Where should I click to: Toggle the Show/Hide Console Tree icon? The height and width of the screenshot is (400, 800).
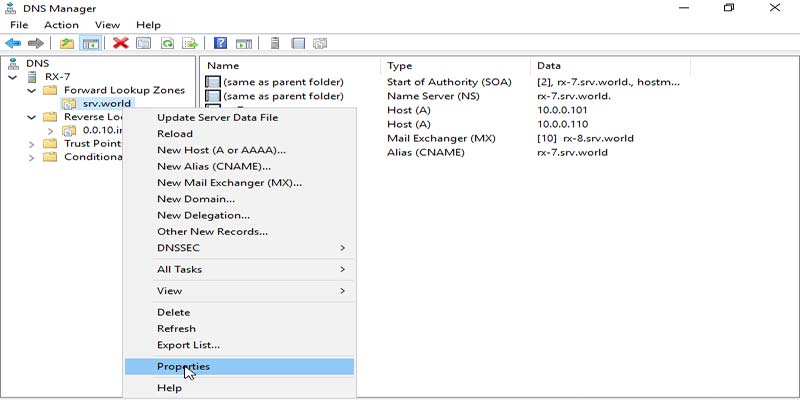tap(90, 43)
